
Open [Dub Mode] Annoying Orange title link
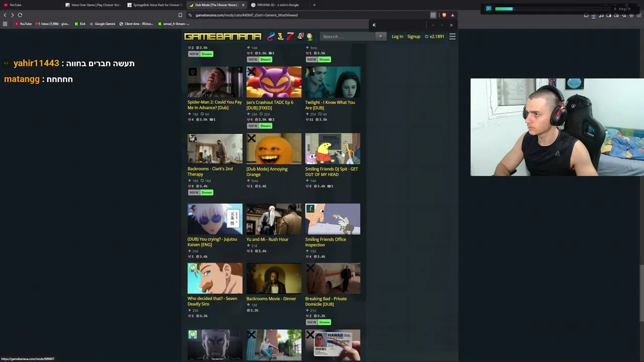pos(267,171)
